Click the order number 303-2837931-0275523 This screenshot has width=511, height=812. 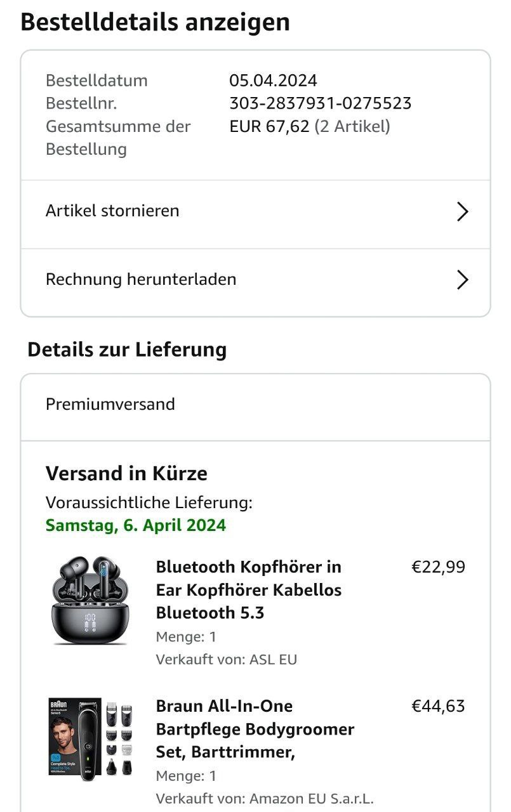320,103
